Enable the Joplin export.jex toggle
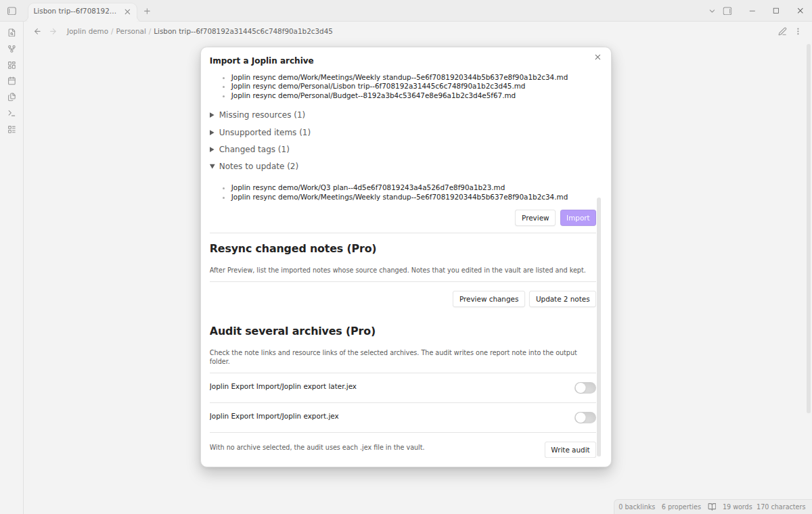Image resolution: width=812 pixels, height=514 pixels. point(585,417)
